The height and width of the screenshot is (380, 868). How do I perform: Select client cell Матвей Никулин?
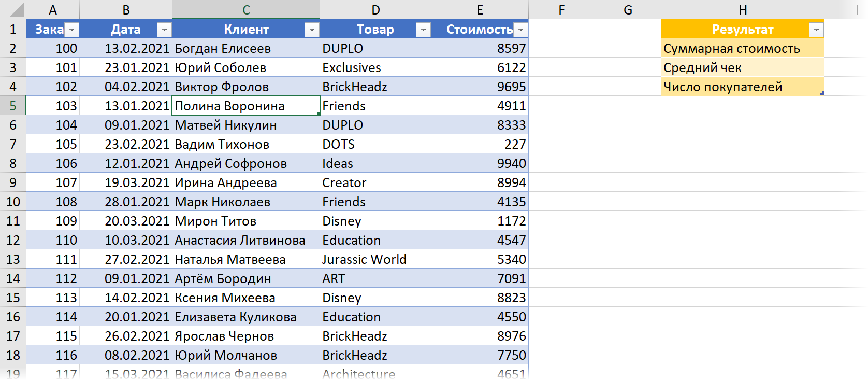pyautogui.click(x=246, y=125)
